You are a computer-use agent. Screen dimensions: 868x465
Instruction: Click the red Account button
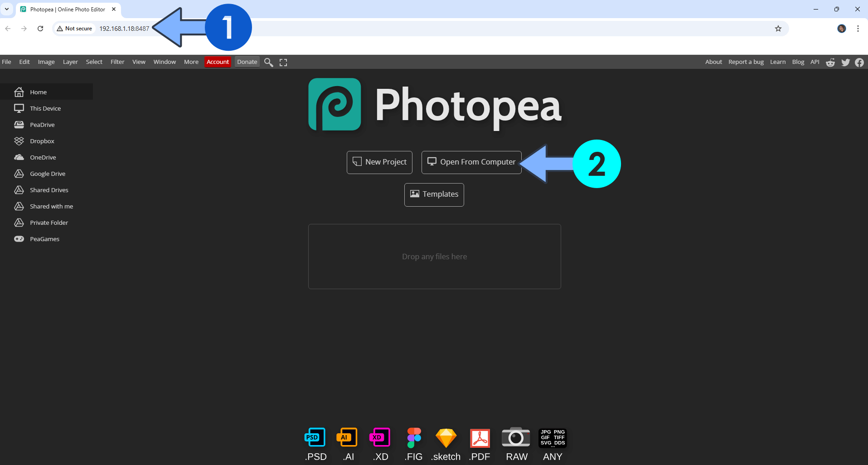tap(218, 62)
